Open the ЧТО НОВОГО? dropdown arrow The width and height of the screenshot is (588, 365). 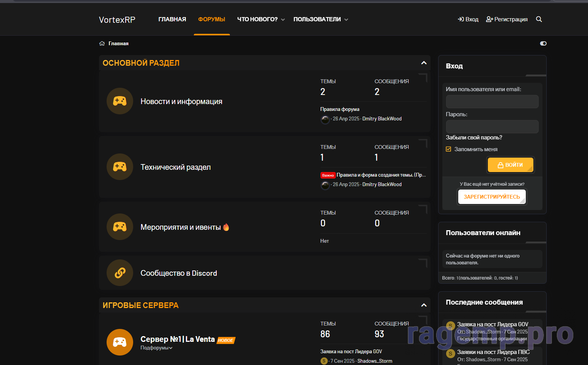click(x=283, y=20)
